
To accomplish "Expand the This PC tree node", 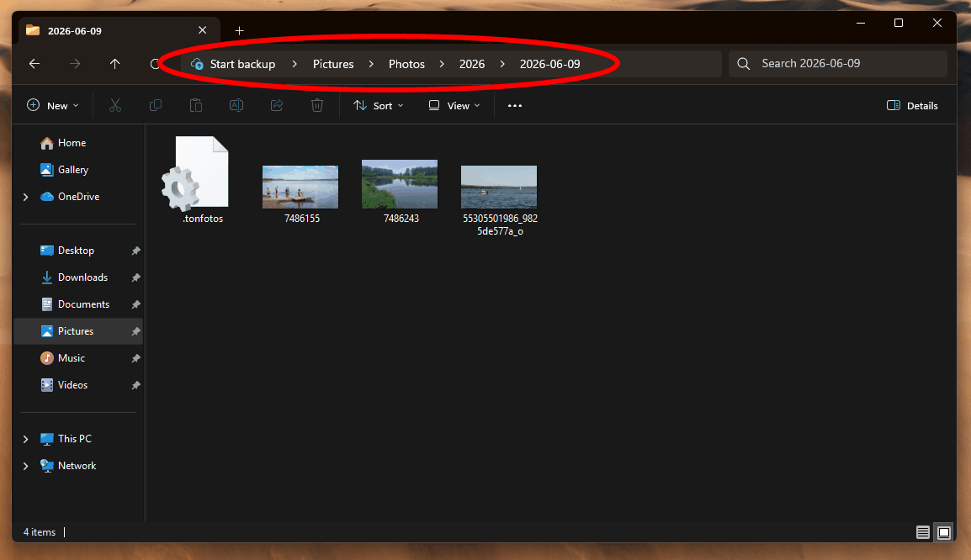I will 25,439.
